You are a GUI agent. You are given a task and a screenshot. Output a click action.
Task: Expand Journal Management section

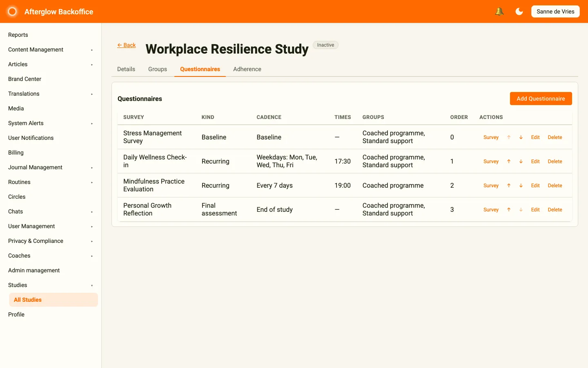51,167
